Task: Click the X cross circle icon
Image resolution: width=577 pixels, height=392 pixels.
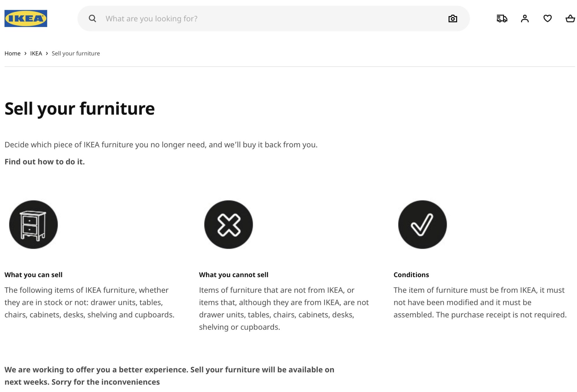Action: tap(228, 224)
